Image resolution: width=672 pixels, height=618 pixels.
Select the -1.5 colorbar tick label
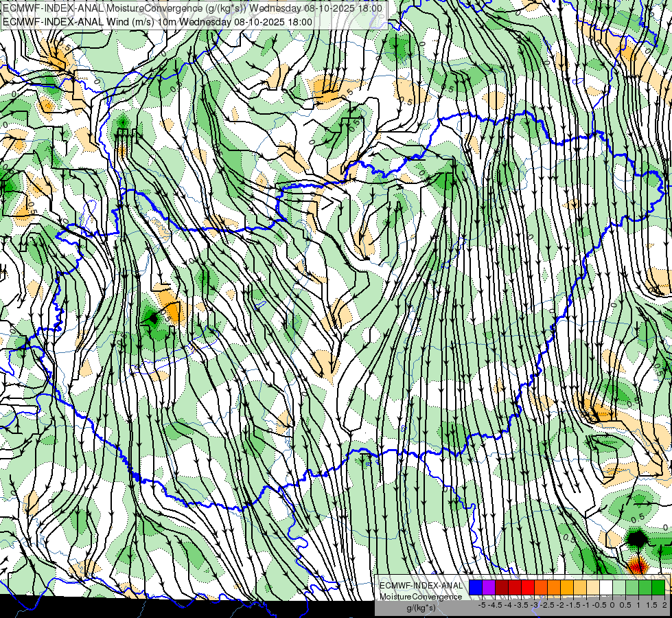coord(573,605)
